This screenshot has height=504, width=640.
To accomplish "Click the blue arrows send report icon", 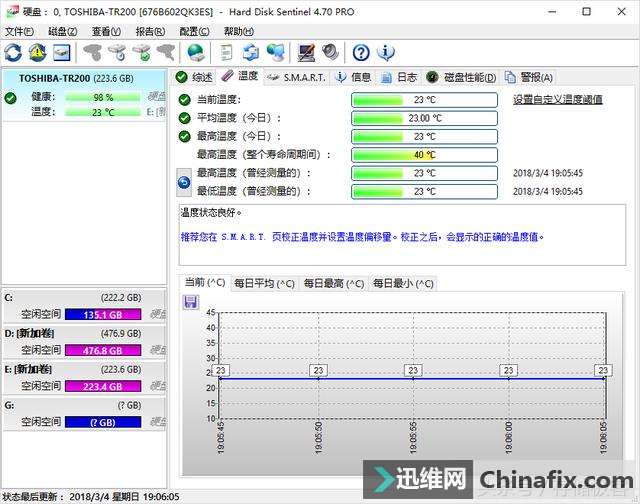I will 251,53.
